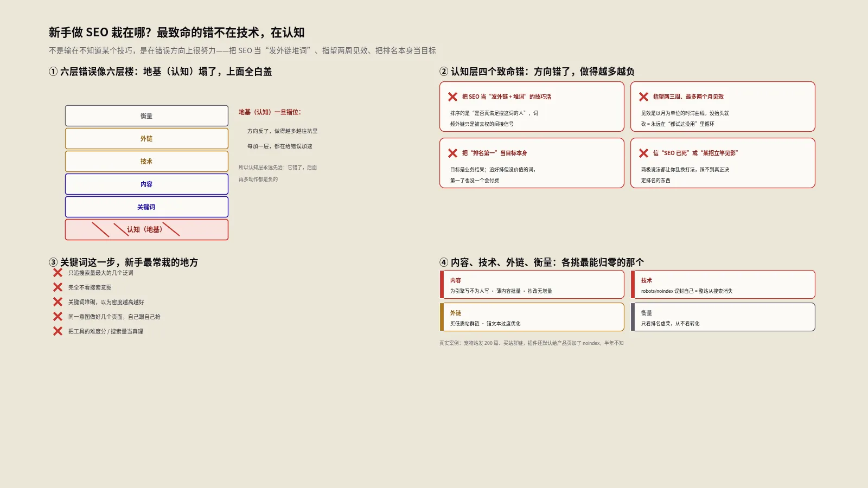Click the list item 把工具的难度分/搜索量当真理
Screen dimensions: 868x488
(x=106, y=331)
